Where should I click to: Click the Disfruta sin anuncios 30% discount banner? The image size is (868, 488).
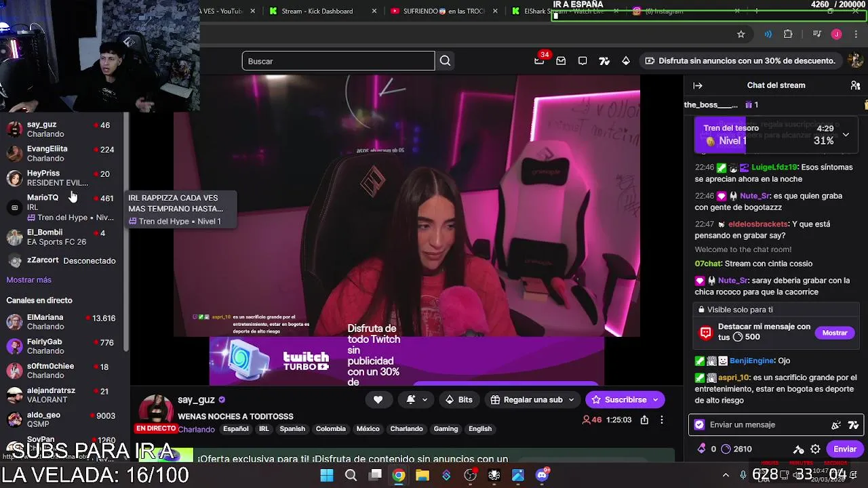(x=740, y=61)
